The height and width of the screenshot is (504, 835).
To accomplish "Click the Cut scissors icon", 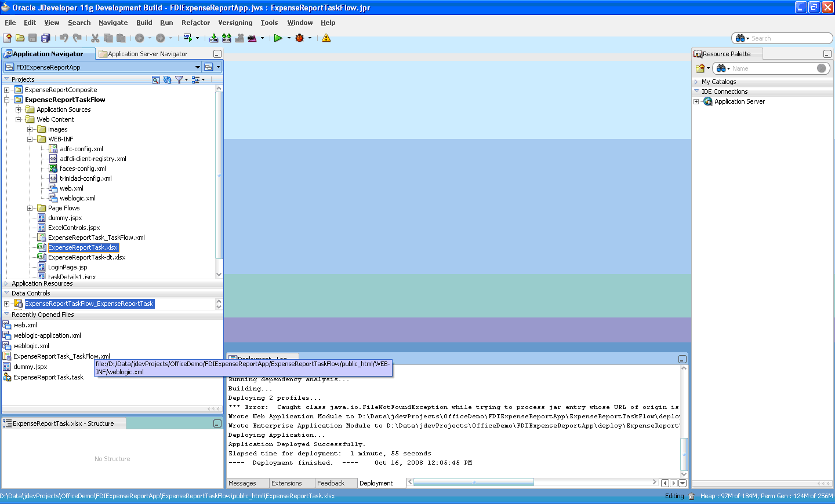I will coord(95,38).
